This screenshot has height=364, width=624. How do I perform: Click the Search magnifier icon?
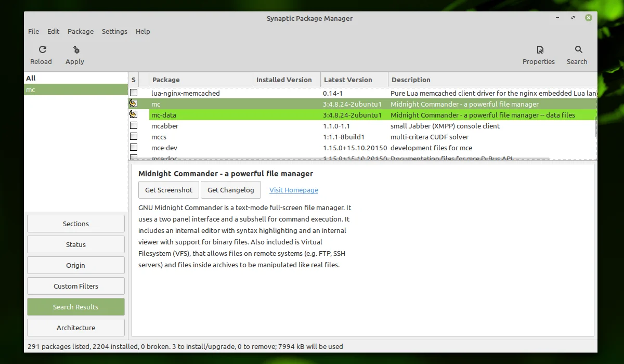point(579,49)
